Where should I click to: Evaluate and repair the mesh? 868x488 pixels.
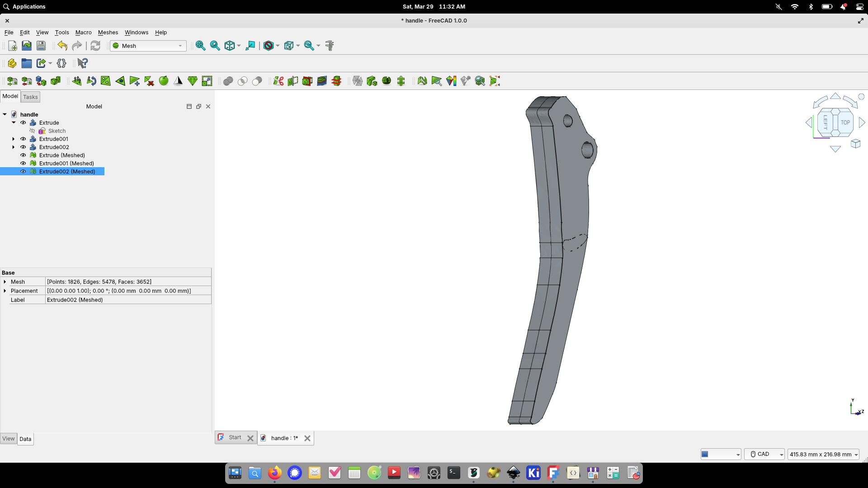pos(423,81)
